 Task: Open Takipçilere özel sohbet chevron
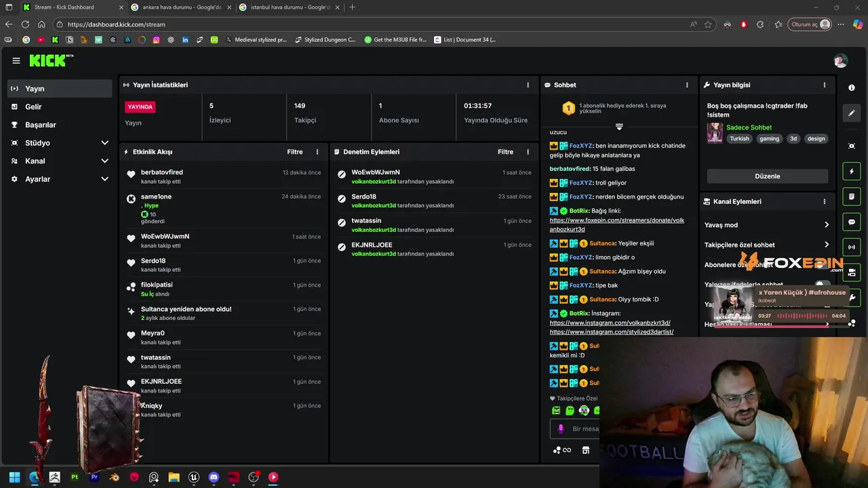[x=826, y=245]
